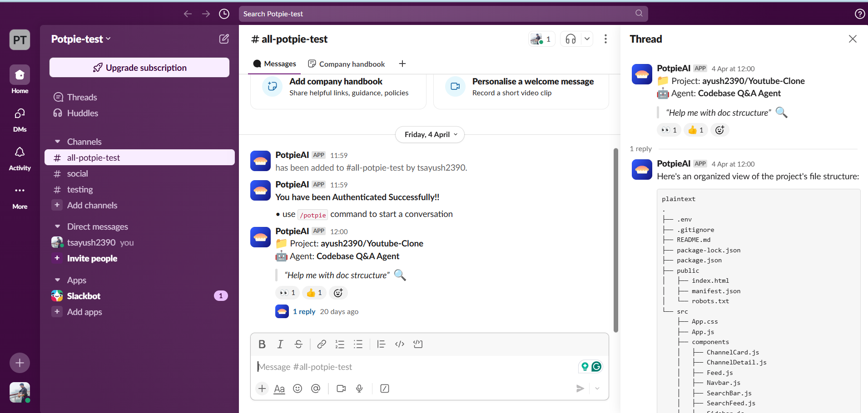Screen dimensions: 868x413
Task: Toggle thumbs up reaction in thread message
Action: click(696, 130)
